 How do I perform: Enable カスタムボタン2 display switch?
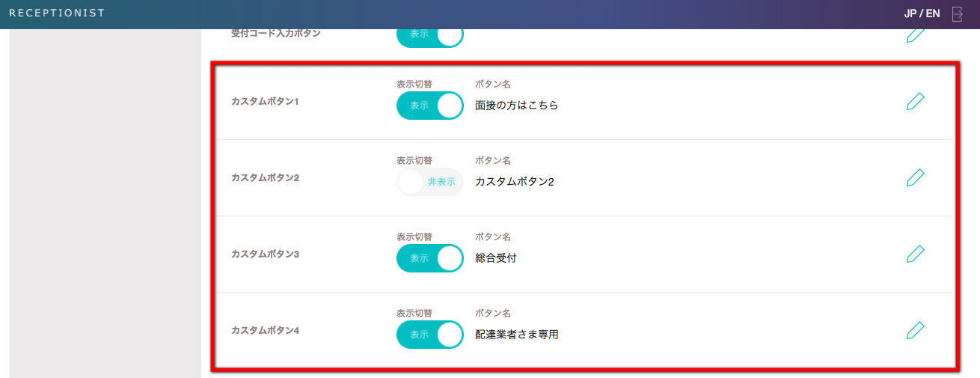pos(430,182)
